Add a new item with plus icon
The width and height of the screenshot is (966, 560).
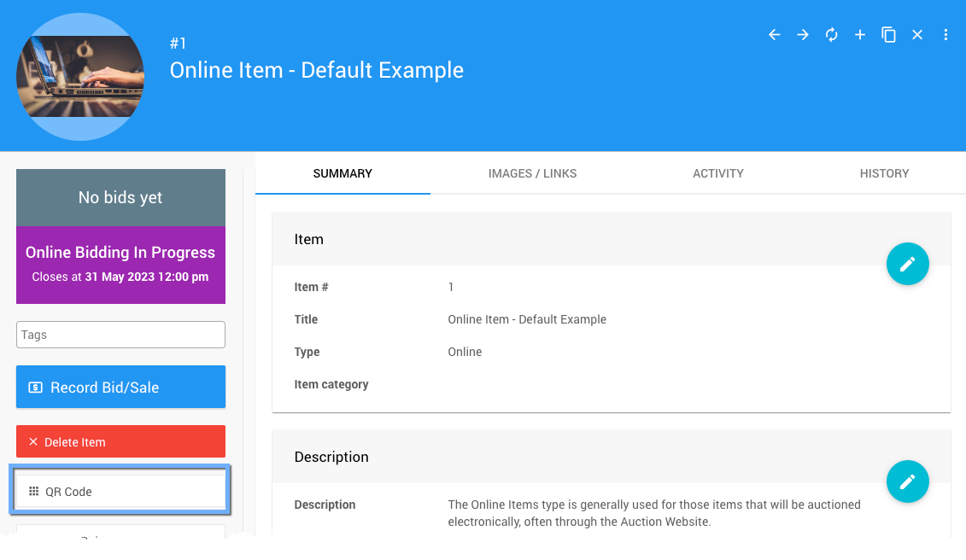point(860,35)
